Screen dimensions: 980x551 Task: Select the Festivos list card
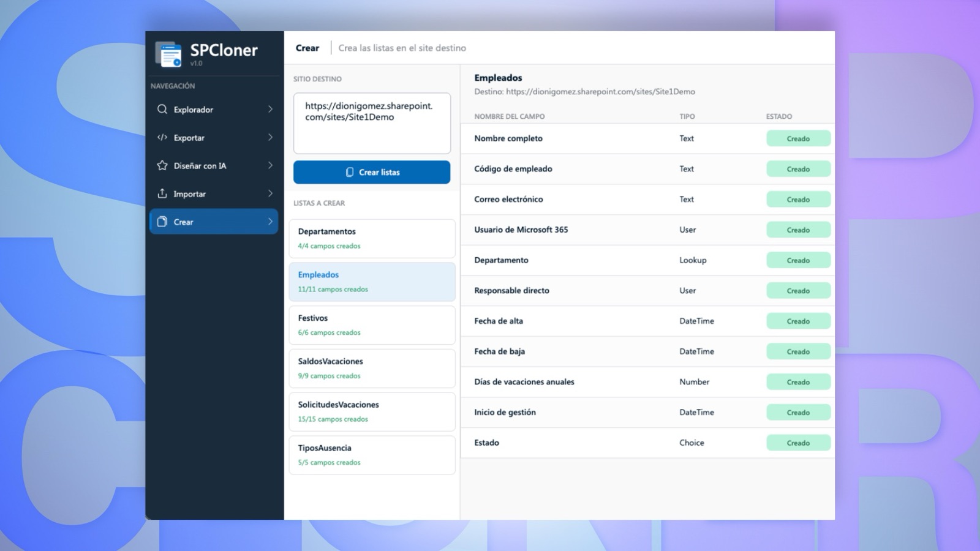click(372, 325)
